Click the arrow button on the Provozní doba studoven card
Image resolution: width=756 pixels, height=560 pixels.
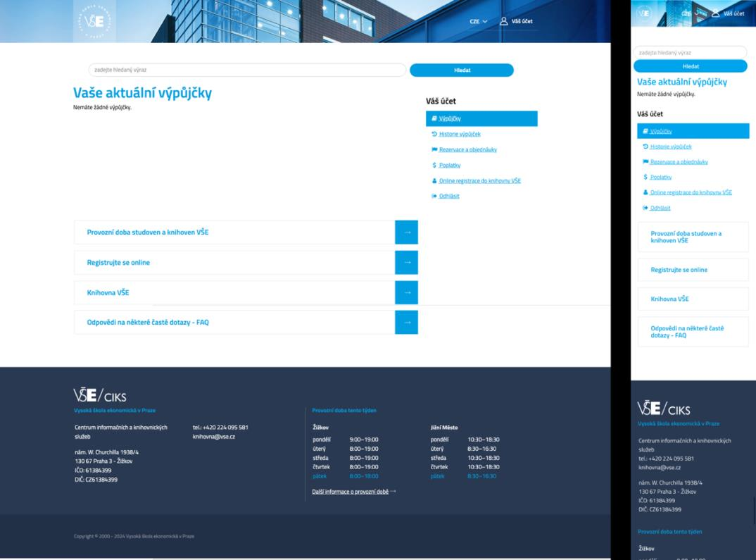406,232
